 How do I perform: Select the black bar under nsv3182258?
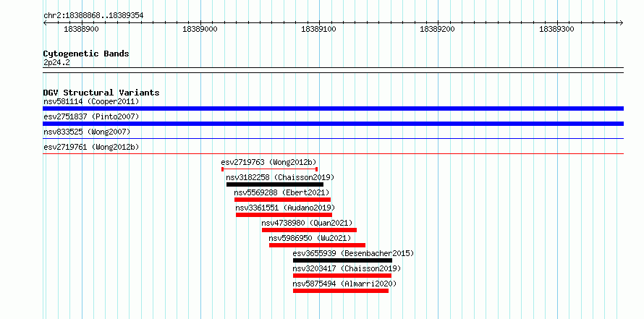click(x=275, y=184)
